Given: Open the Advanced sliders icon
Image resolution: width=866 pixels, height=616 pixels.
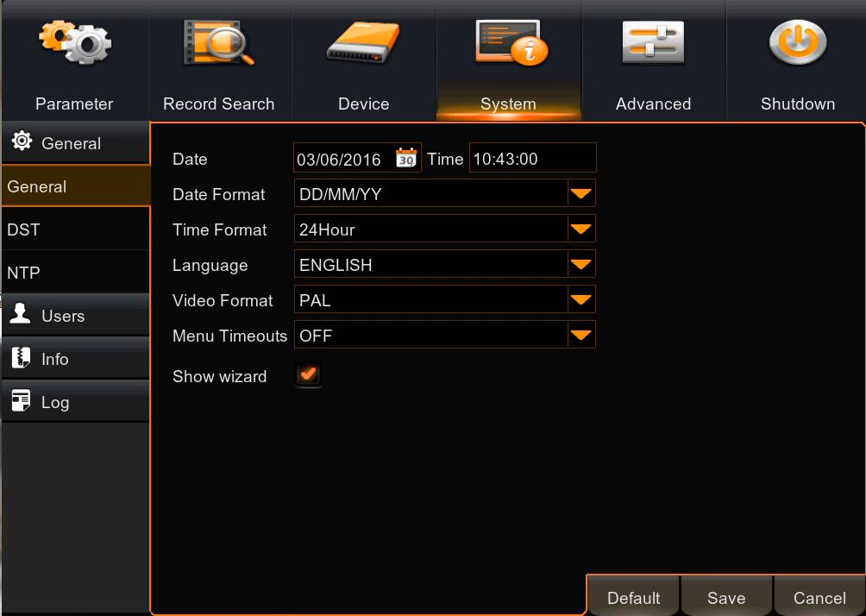Looking at the screenshot, I should coord(653,42).
